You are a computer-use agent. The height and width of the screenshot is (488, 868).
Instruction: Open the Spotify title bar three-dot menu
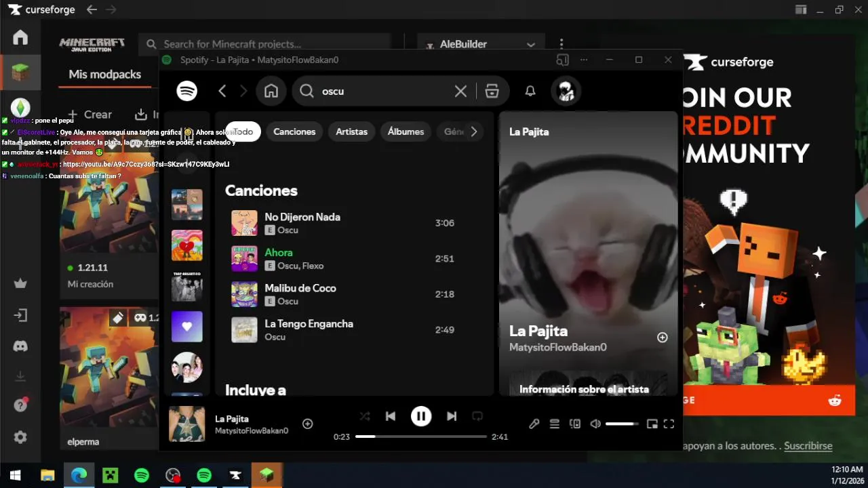[x=584, y=60]
